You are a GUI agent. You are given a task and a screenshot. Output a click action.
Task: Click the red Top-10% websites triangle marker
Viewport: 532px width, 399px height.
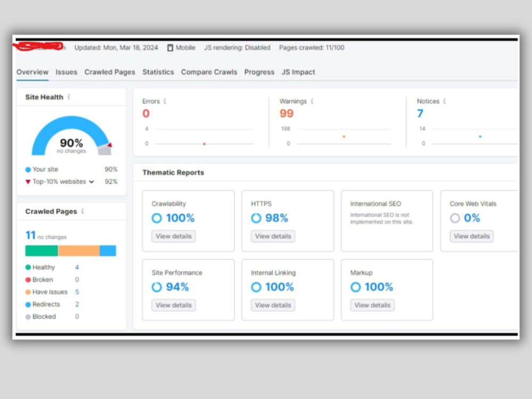(28, 182)
